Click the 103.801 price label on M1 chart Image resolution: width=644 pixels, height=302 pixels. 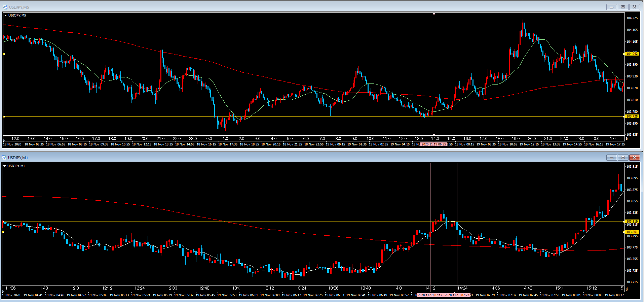[632, 232]
